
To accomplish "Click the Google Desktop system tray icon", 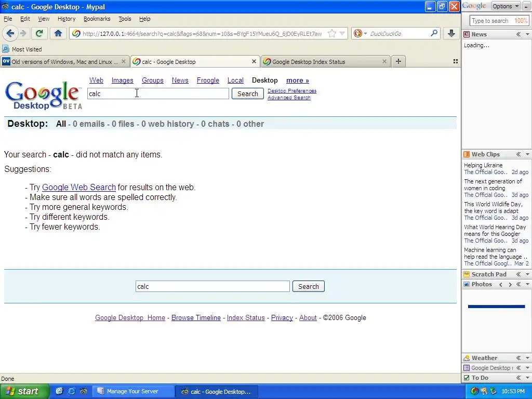I will coord(475,391).
